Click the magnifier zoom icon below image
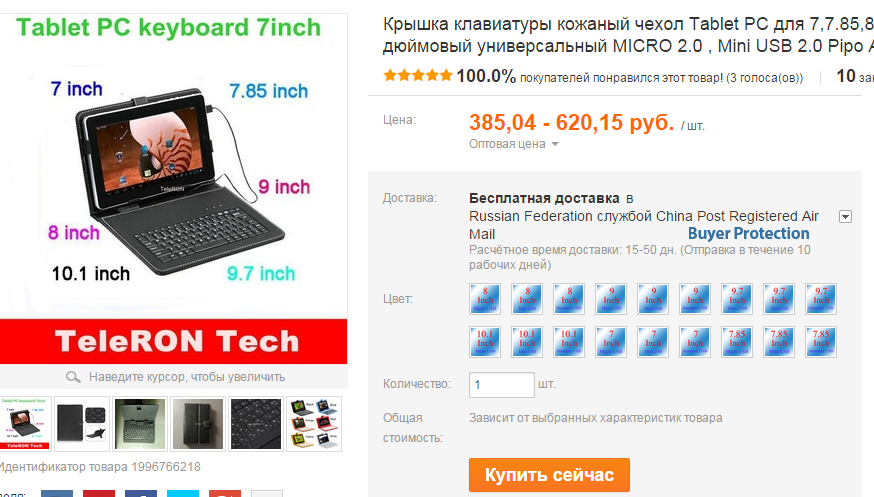The width and height of the screenshot is (874, 497). point(73,377)
